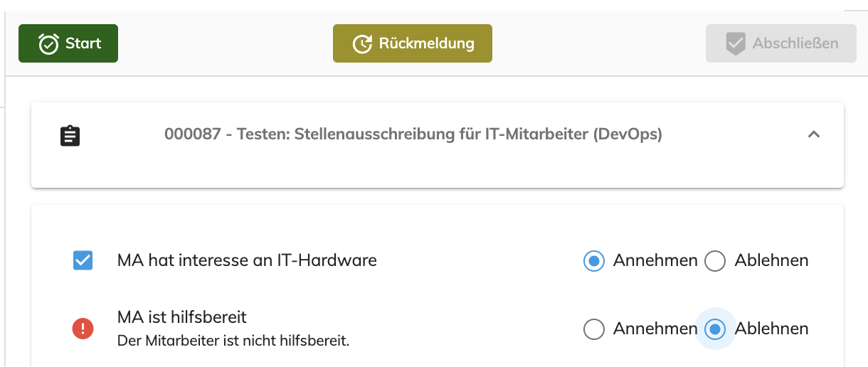
Task: Click the clock-arrow icon on Rückmeldung
Action: click(363, 44)
